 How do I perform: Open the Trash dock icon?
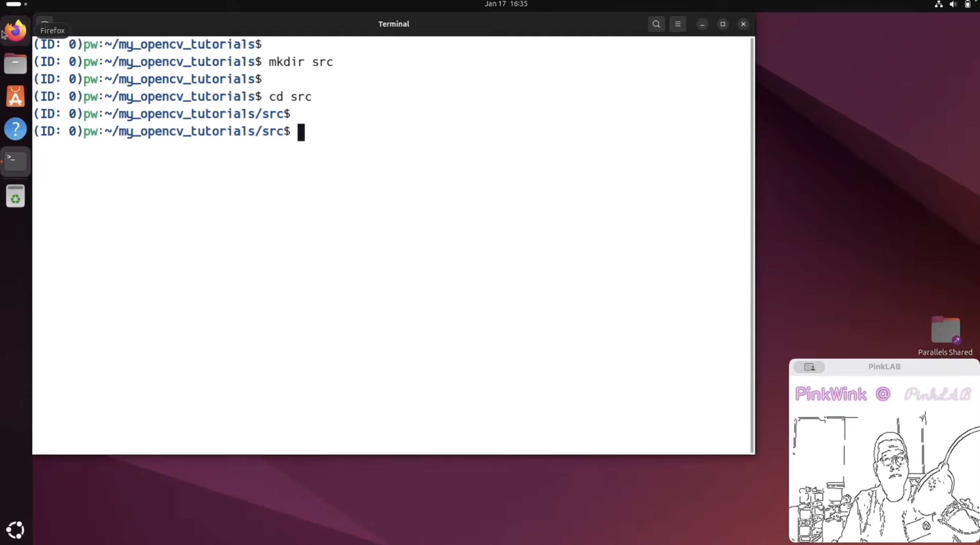(x=15, y=196)
